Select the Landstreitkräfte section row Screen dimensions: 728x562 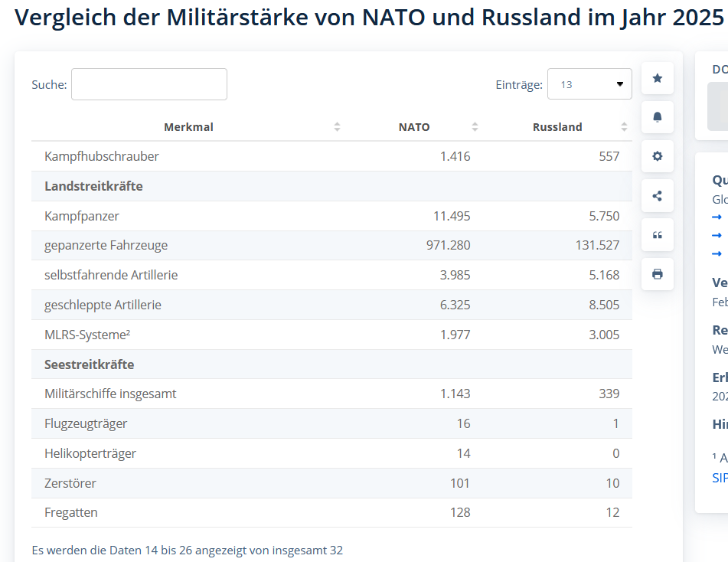[93, 186]
